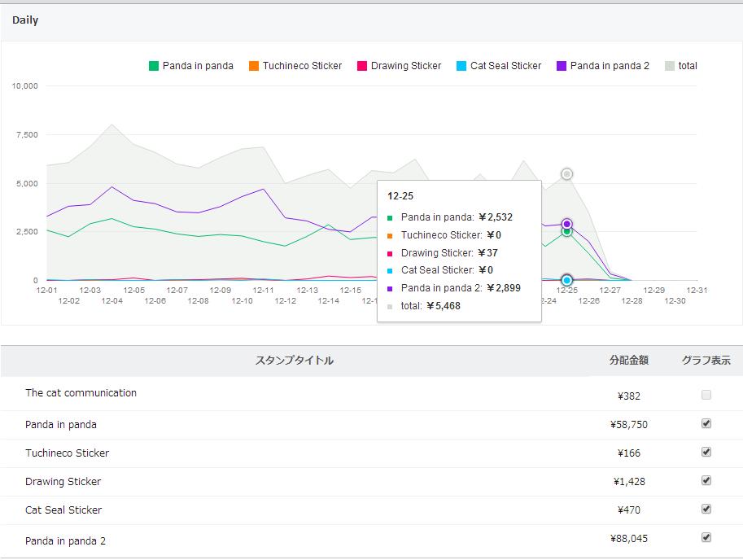Toggle Cat Seal Sticker graph checkbox
This screenshot has height=560, width=743.
[x=706, y=509]
